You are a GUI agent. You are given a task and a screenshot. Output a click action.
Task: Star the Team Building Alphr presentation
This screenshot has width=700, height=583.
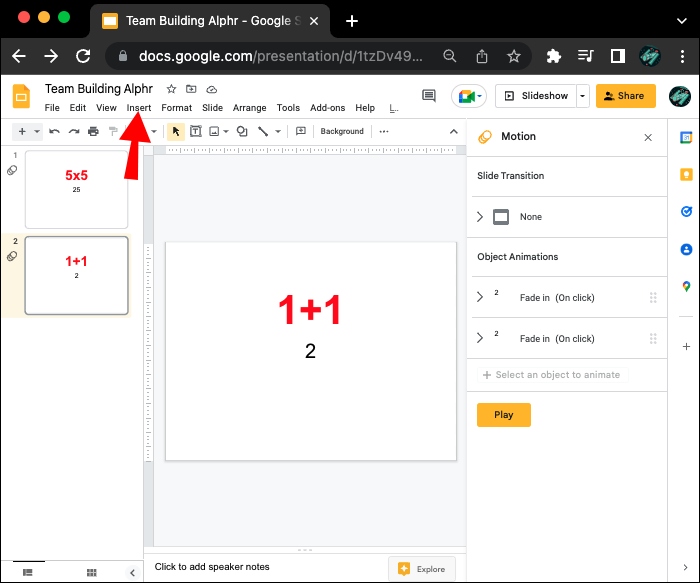tap(171, 89)
